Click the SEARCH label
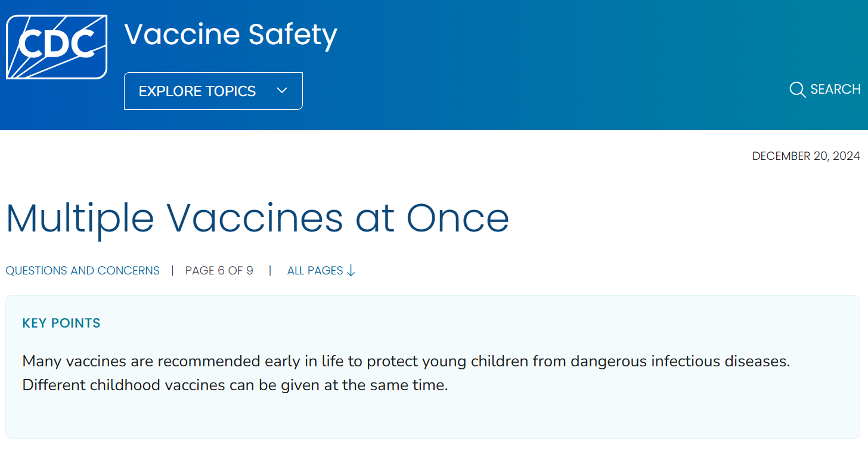 click(x=836, y=89)
